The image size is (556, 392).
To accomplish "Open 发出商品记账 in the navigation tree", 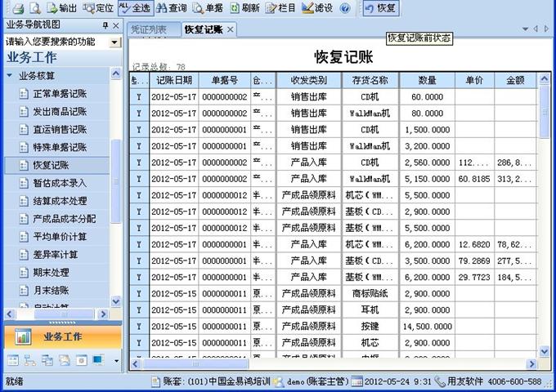I will (x=60, y=112).
